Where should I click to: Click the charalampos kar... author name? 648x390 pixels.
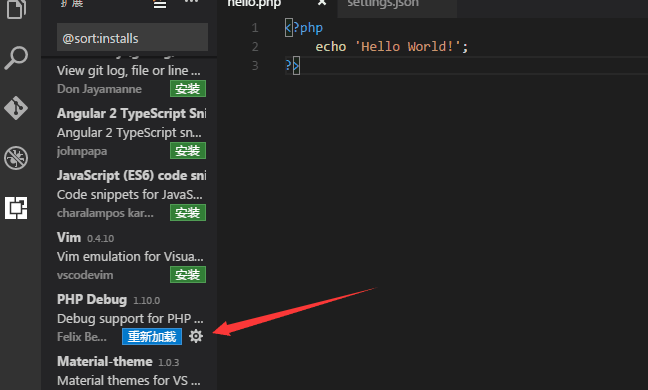tap(105, 213)
